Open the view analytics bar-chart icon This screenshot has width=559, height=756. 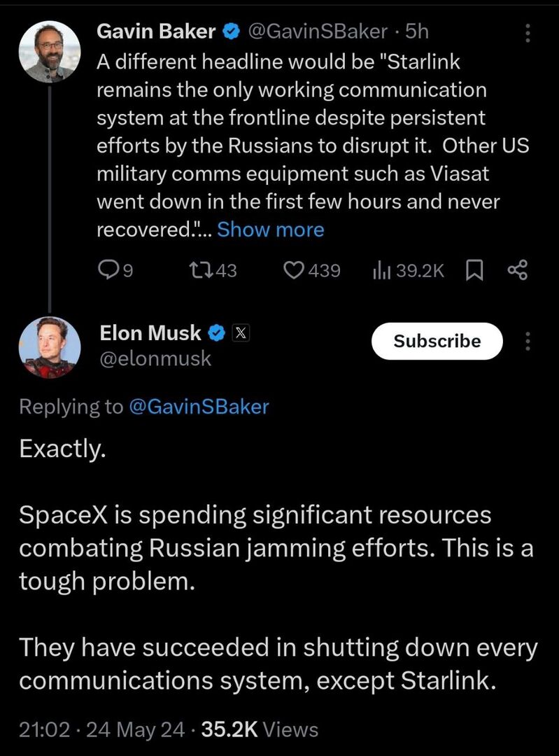(382, 270)
